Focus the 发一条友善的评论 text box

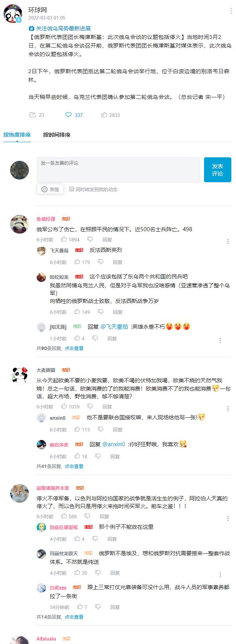coord(118,170)
